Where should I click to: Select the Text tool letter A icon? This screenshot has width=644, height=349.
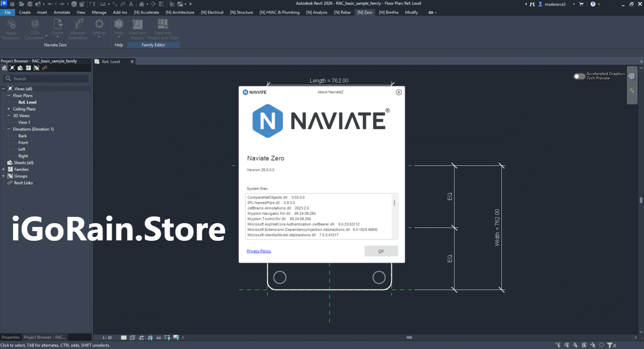click(131, 4)
